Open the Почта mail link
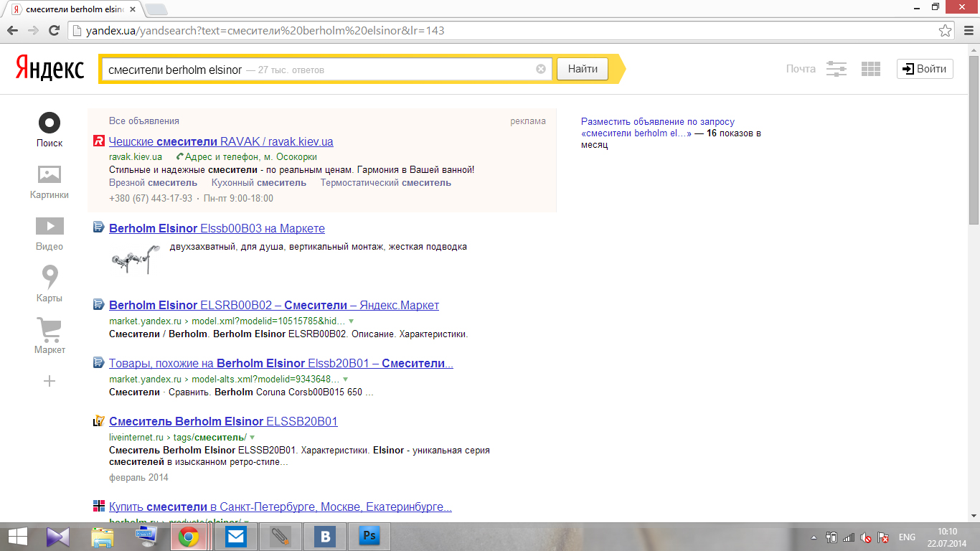The width and height of the screenshot is (980, 551). 801,69
